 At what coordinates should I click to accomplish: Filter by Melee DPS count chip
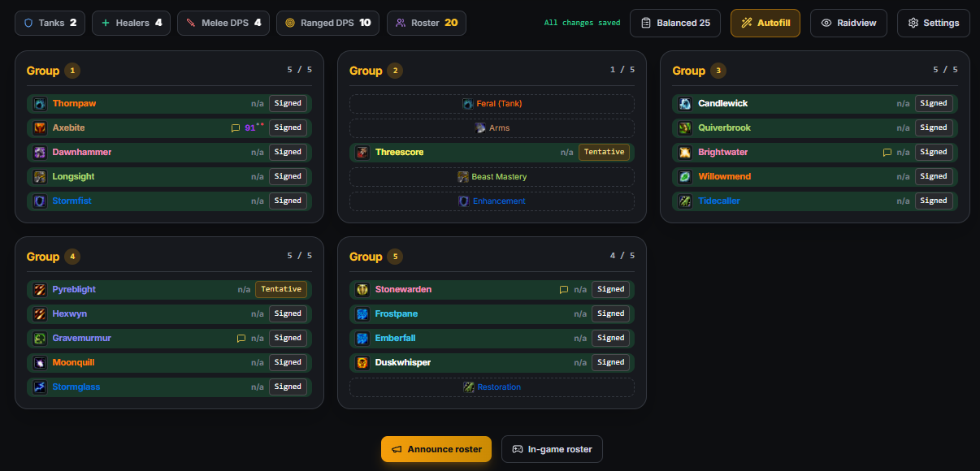[224, 23]
